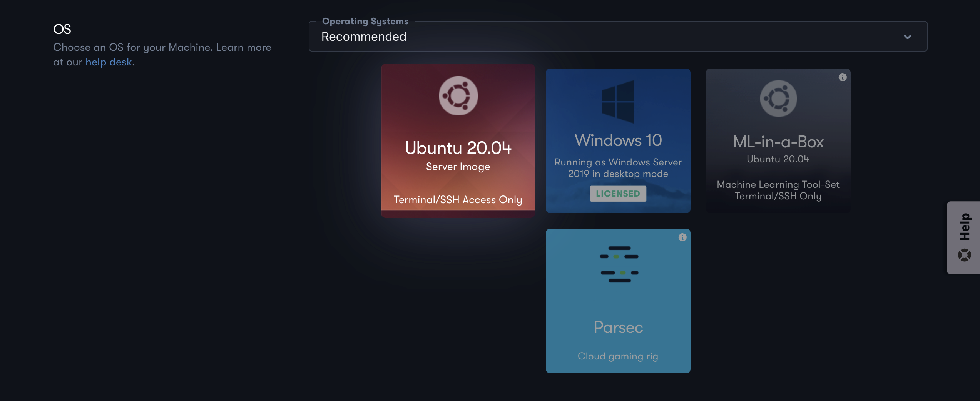This screenshot has width=980, height=401.
Task: Open the Operating Systems Recommended dropdown
Action: click(618, 36)
